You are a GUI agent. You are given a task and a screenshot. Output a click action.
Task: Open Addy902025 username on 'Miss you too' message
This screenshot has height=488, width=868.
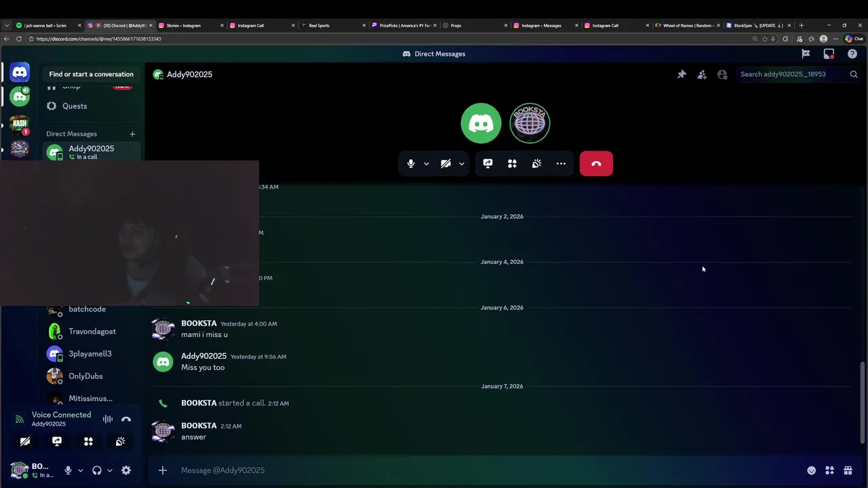click(x=203, y=356)
